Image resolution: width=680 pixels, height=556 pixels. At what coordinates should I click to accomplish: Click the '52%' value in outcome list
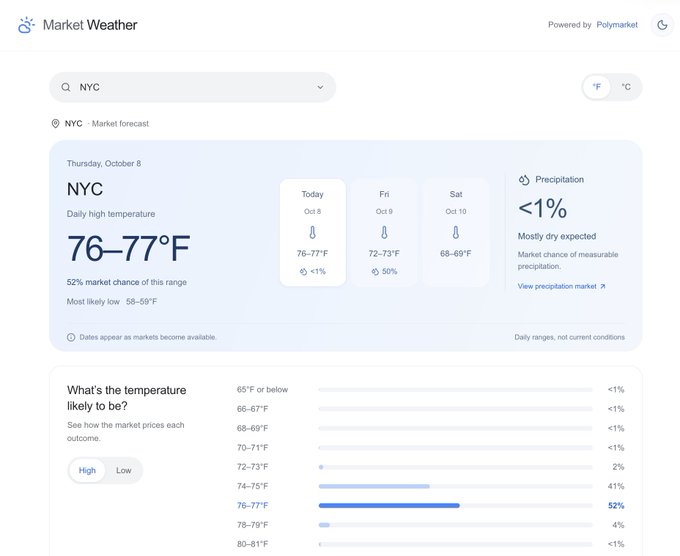(616, 506)
